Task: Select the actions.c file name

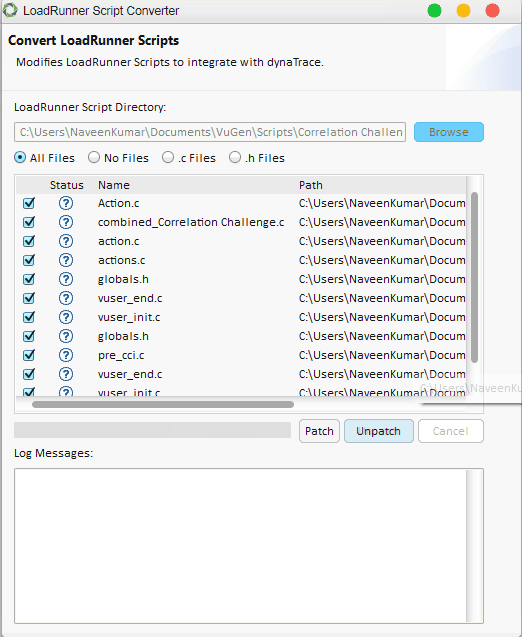Action: click(x=121, y=260)
